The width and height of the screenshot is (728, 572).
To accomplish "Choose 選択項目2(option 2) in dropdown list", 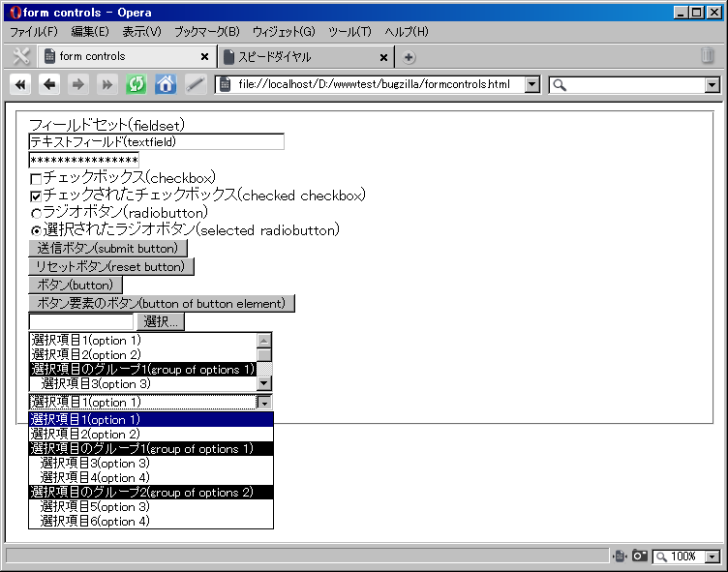I will click(151, 435).
